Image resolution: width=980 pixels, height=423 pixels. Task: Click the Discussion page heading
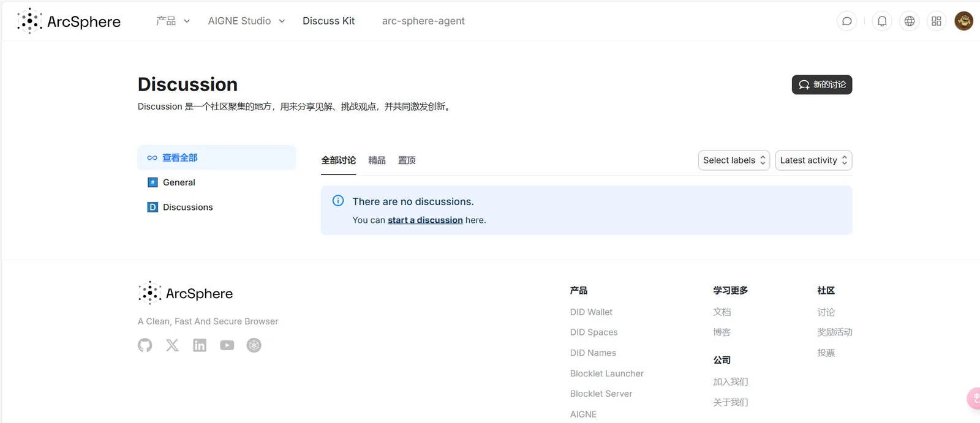coord(187,84)
